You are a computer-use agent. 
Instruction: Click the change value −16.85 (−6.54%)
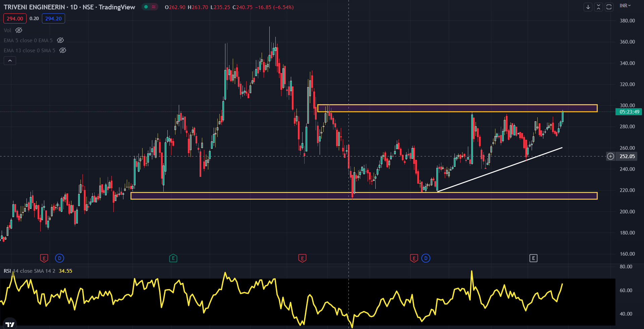(x=274, y=7)
